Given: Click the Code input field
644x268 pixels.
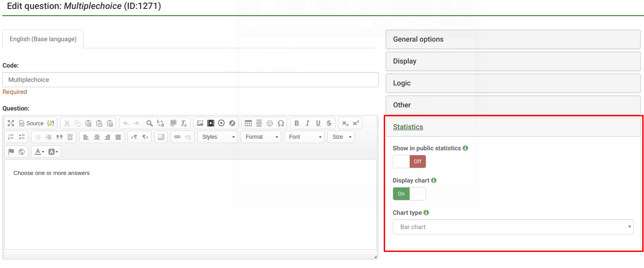Looking at the screenshot, I should pyautogui.click(x=191, y=80).
